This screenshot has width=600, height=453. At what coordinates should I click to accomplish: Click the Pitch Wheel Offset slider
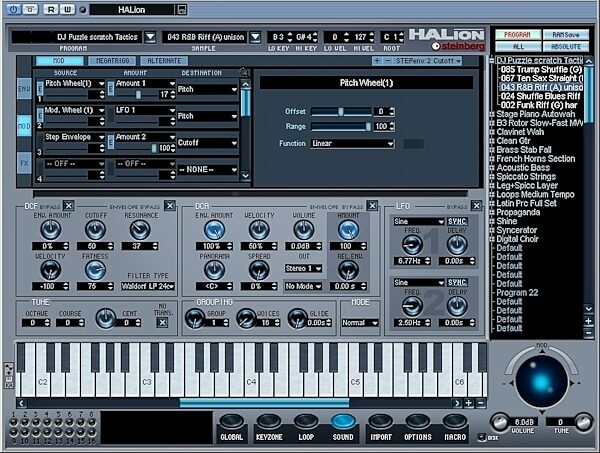point(341,111)
